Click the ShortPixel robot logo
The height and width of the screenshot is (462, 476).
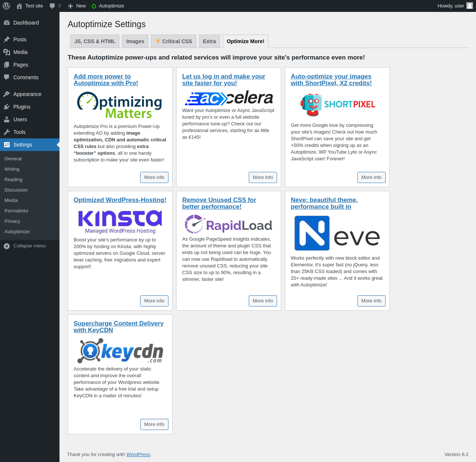[337, 105]
